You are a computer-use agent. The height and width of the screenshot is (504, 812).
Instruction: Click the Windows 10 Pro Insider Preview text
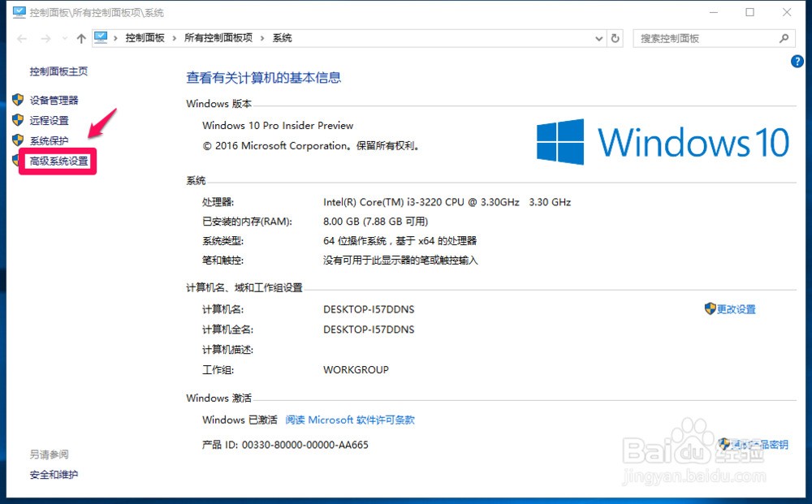coord(278,125)
